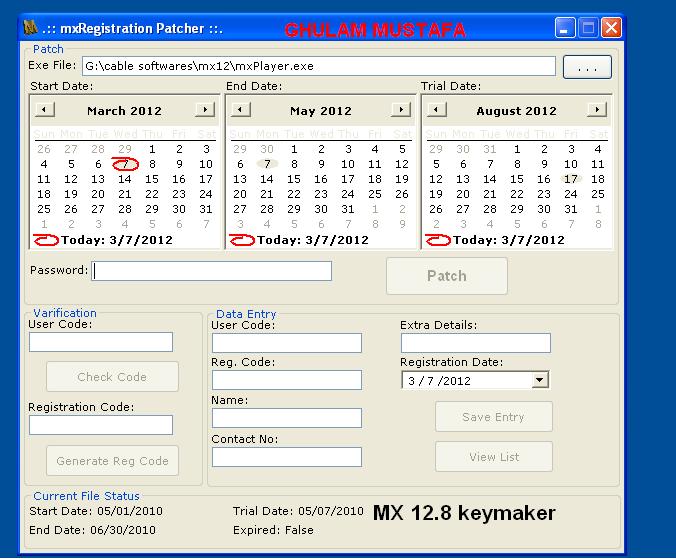
Task: Go to previous month in End Date calendar
Action: (241, 109)
